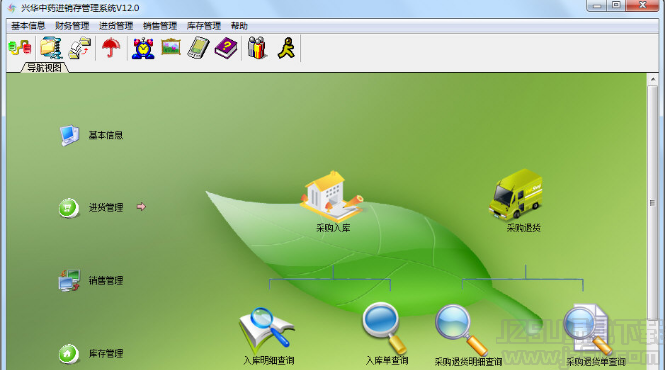Click the handheld PDA device toolbar icon
666x370 pixels.
(x=198, y=48)
